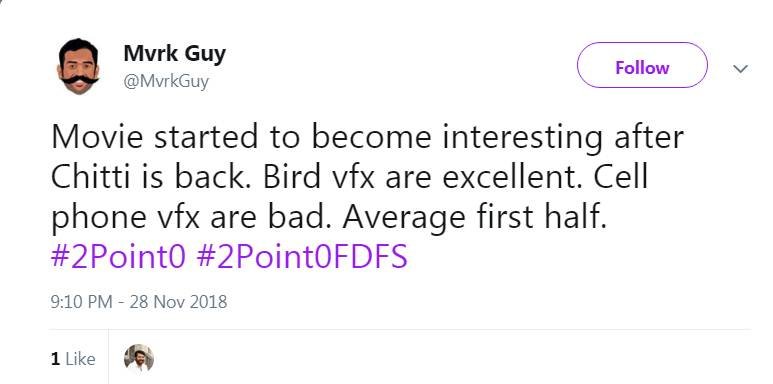Click the small avatar of the liker
773x384 pixels.
tap(139, 358)
